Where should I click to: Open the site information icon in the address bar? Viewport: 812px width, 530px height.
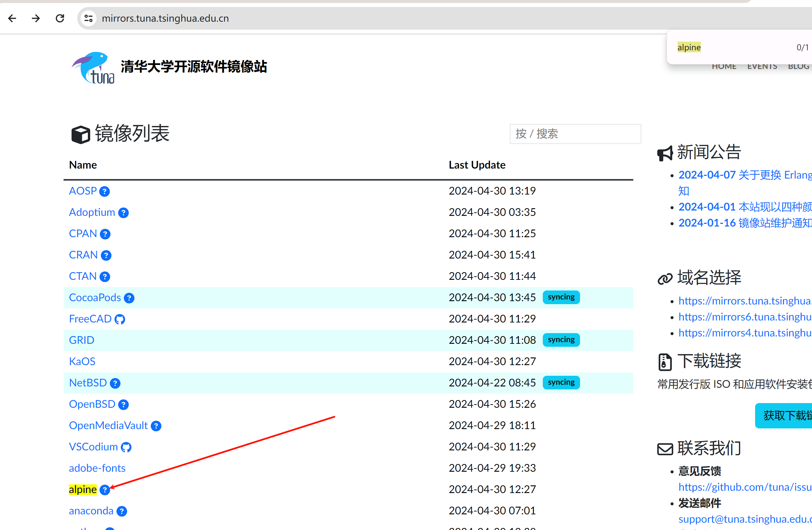pyautogui.click(x=89, y=18)
